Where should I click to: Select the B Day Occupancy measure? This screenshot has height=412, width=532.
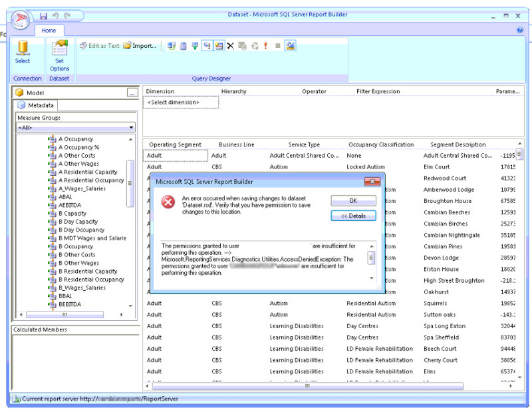(x=81, y=230)
